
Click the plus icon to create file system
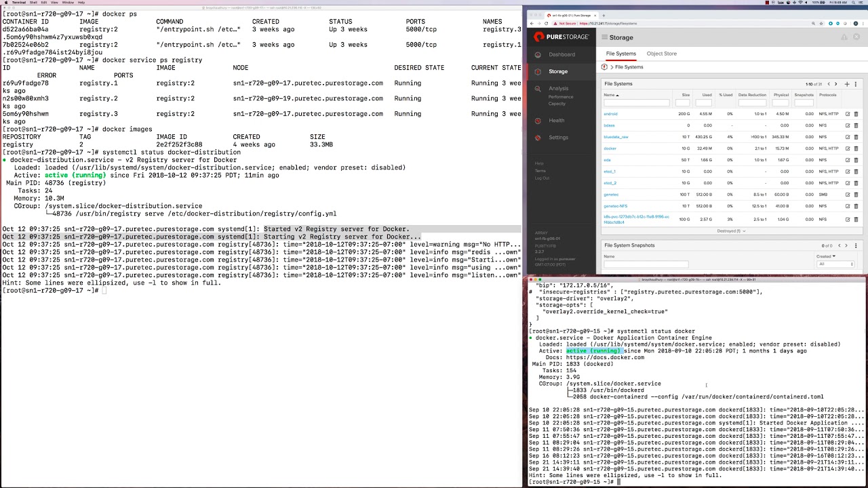(847, 84)
